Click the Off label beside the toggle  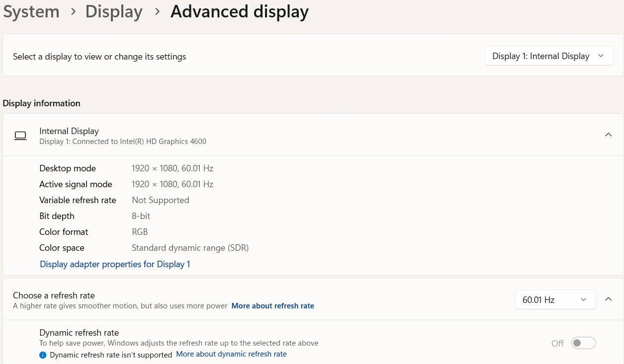click(x=557, y=344)
